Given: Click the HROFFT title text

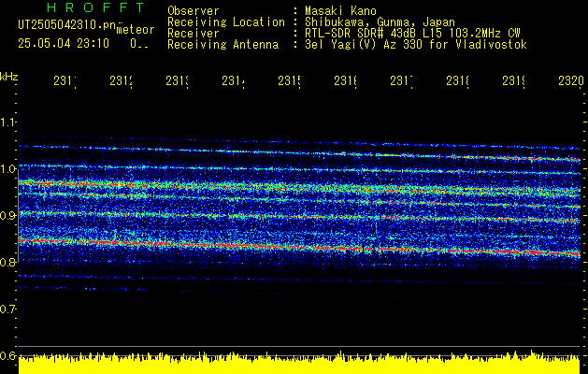Looking at the screenshot, I should (x=95, y=7).
